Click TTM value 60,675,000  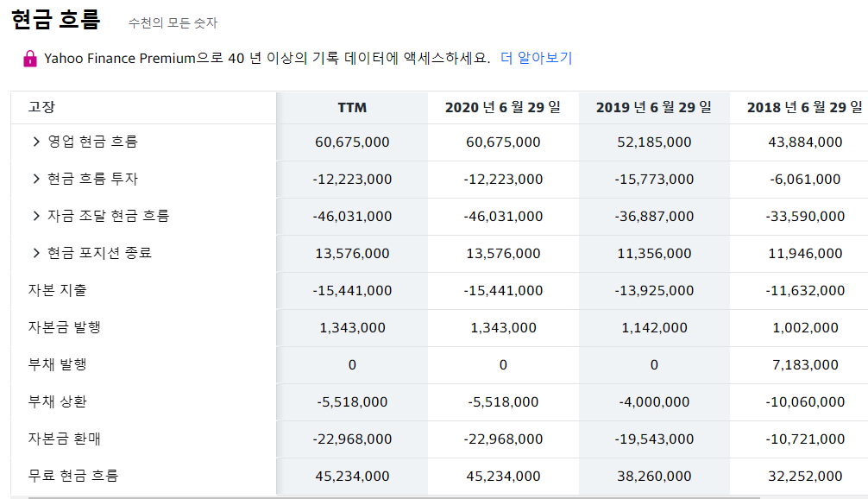point(352,142)
